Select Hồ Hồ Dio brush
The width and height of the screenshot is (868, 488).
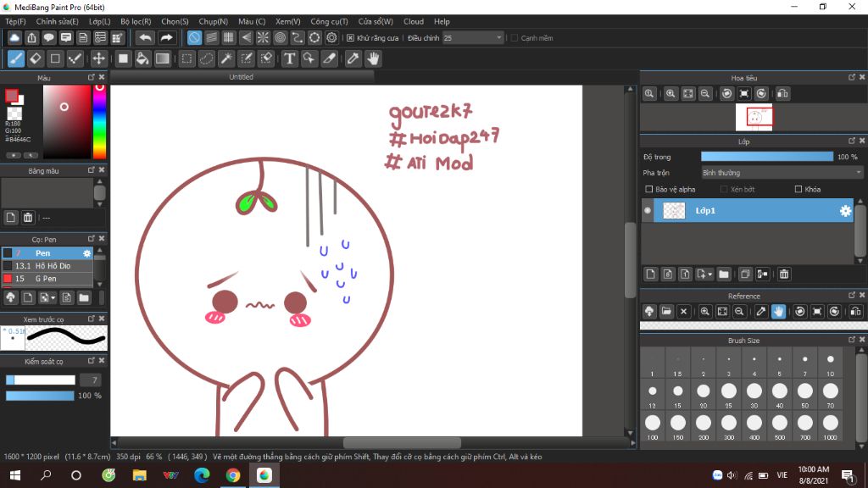tap(47, 266)
